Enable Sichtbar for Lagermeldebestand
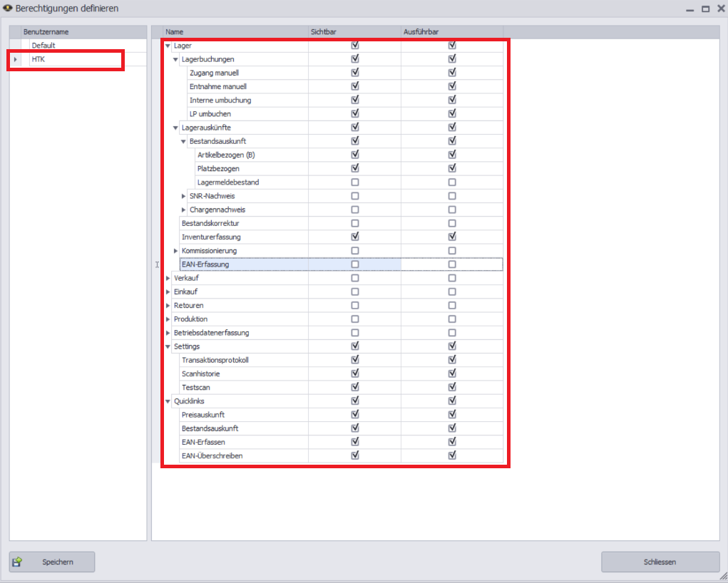 pos(355,182)
